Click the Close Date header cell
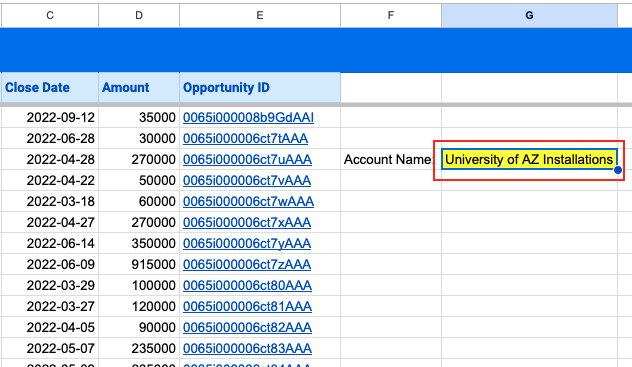 point(50,87)
